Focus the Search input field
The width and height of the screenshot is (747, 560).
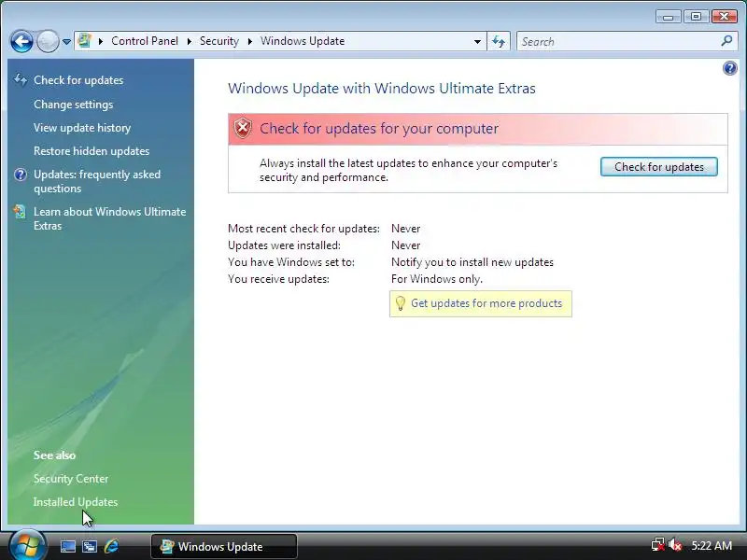619,42
